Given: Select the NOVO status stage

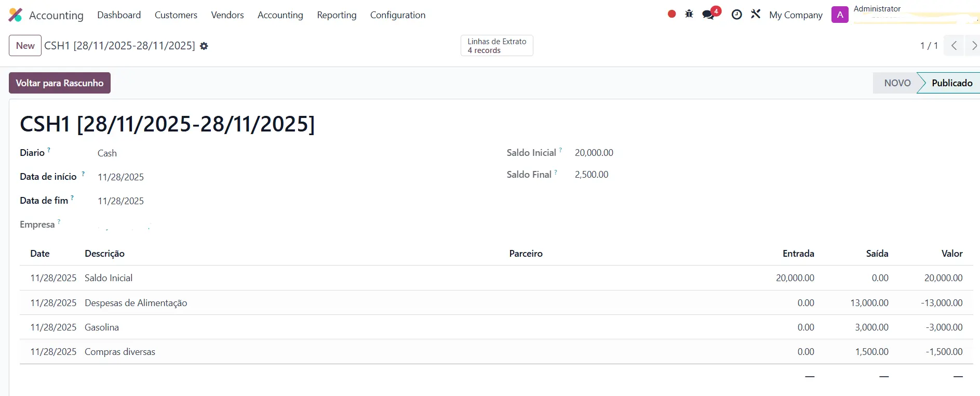Looking at the screenshot, I should [x=897, y=83].
